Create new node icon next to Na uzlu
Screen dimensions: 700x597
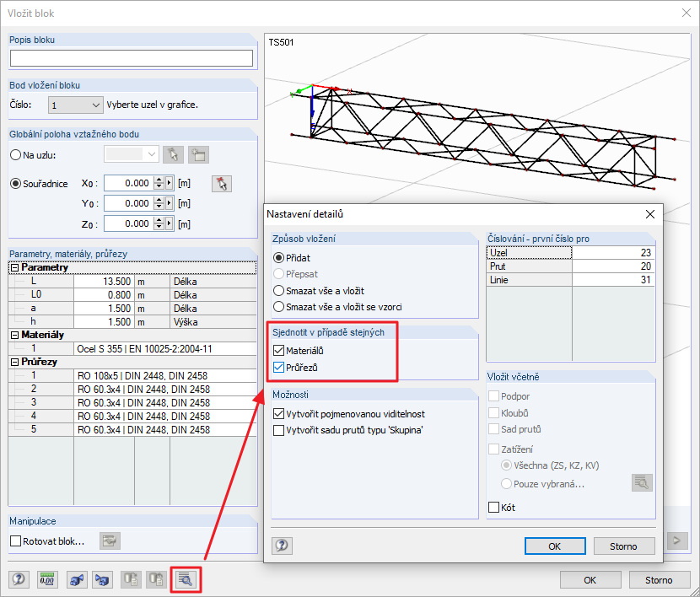click(198, 155)
